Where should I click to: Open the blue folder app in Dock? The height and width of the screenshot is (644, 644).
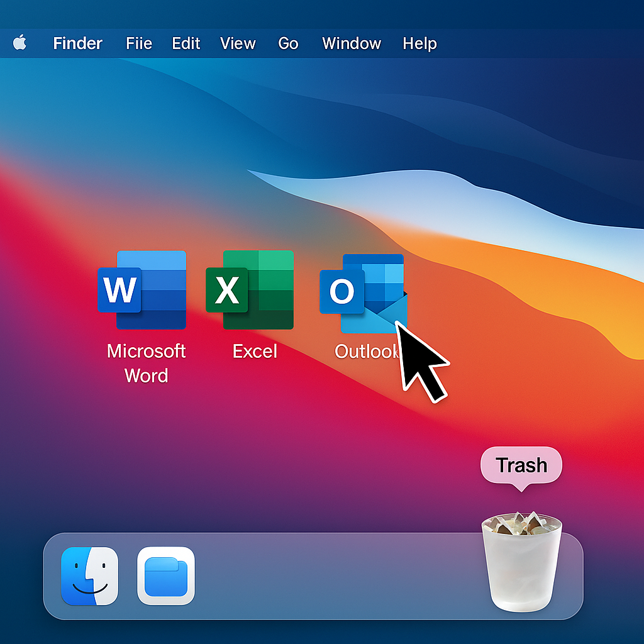pos(166,576)
